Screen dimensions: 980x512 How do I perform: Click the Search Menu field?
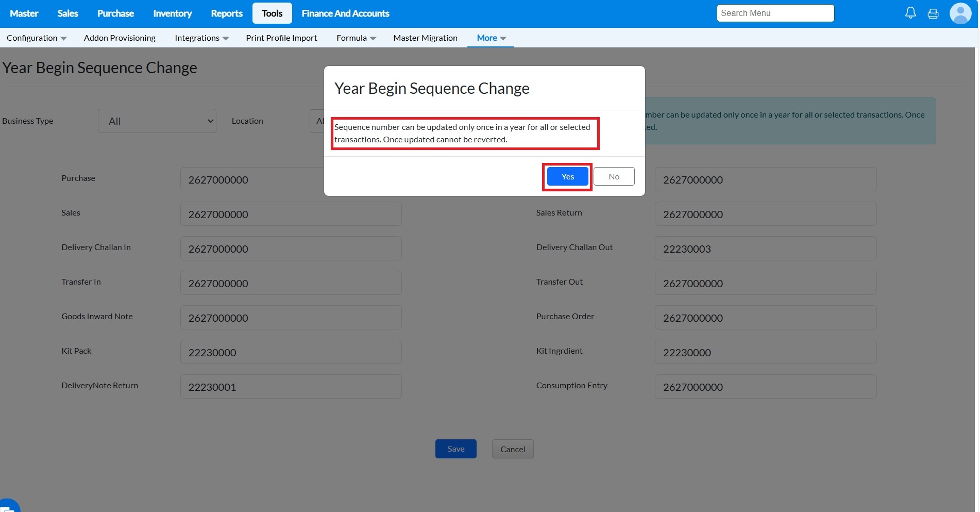pos(775,13)
